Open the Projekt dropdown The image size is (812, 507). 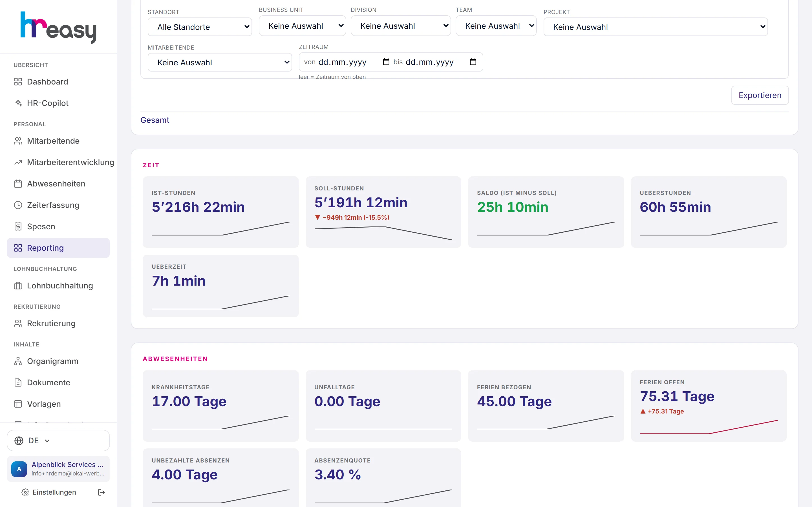pyautogui.click(x=656, y=27)
